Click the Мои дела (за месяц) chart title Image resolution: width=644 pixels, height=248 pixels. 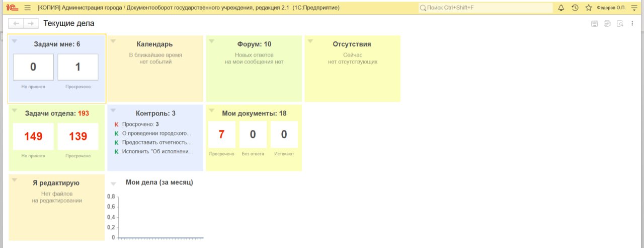159,182
